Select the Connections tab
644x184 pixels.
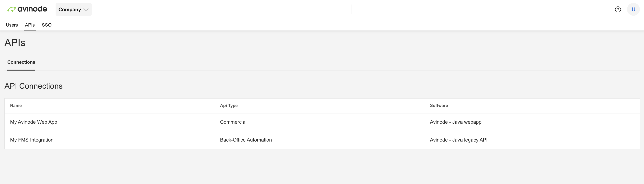(x=21, y=62)
